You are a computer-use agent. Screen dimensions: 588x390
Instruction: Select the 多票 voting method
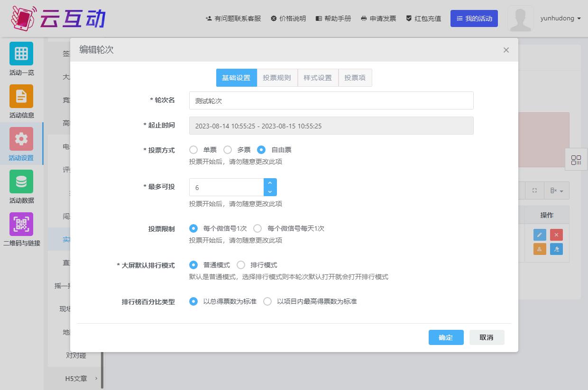tap(228, 150)
